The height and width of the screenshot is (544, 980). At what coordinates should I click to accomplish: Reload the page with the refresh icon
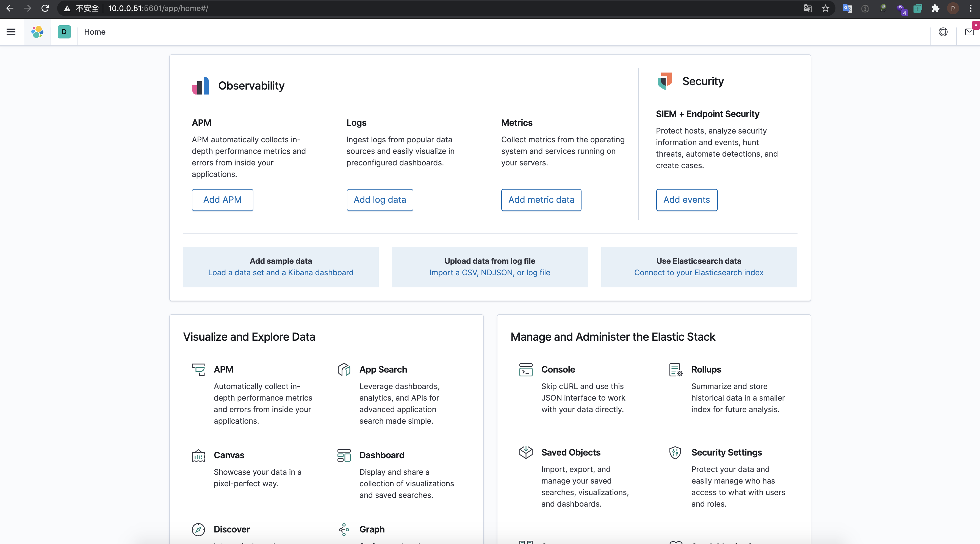pyautogui.click(x=45, y=8)
